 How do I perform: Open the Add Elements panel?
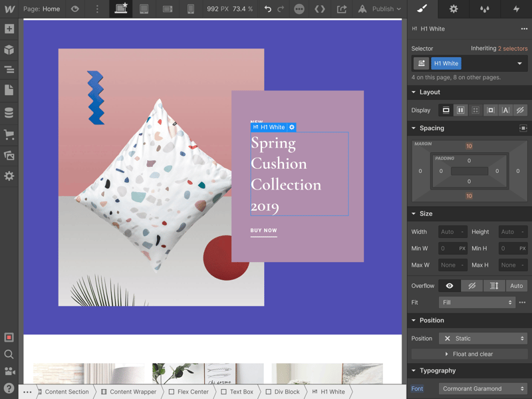tap(9, 29)
